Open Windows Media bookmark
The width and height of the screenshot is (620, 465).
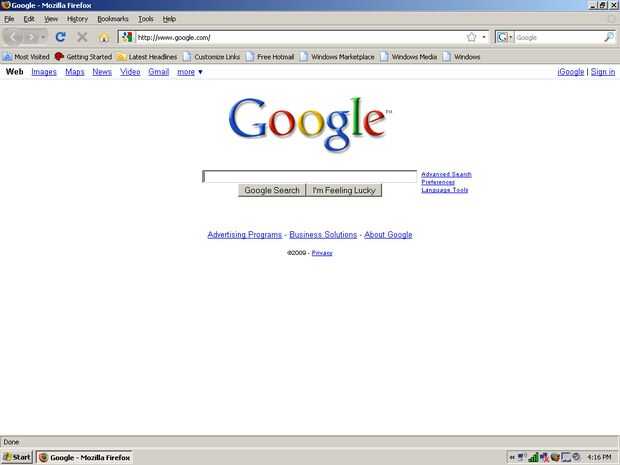(x=409, y=57)
